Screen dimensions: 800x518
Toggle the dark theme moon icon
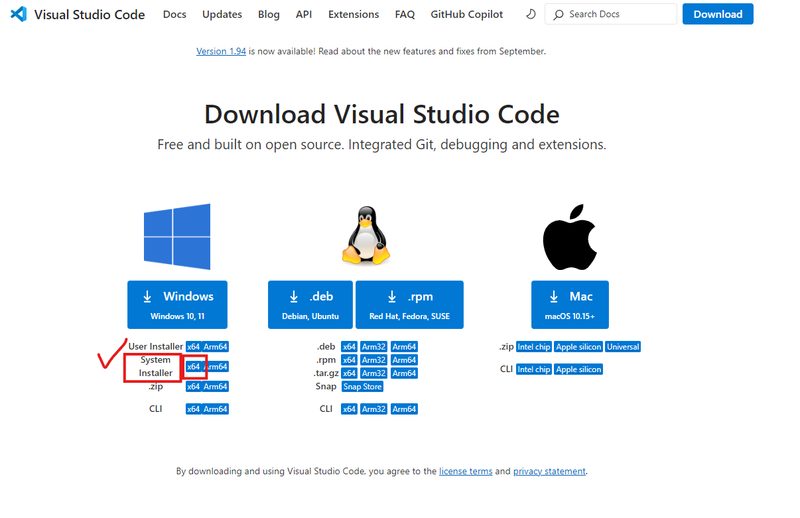(531, 14)
